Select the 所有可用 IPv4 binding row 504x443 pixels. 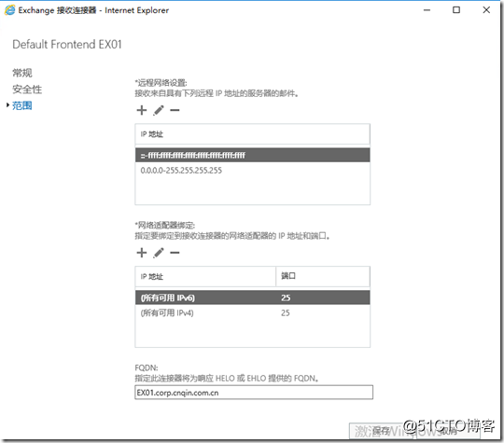(253, 312)
